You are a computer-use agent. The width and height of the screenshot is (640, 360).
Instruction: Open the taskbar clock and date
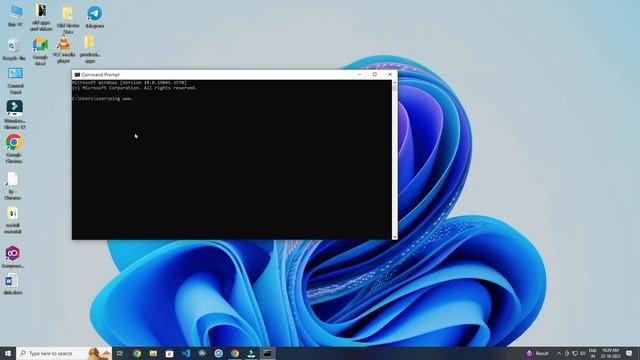pos(611,353)
